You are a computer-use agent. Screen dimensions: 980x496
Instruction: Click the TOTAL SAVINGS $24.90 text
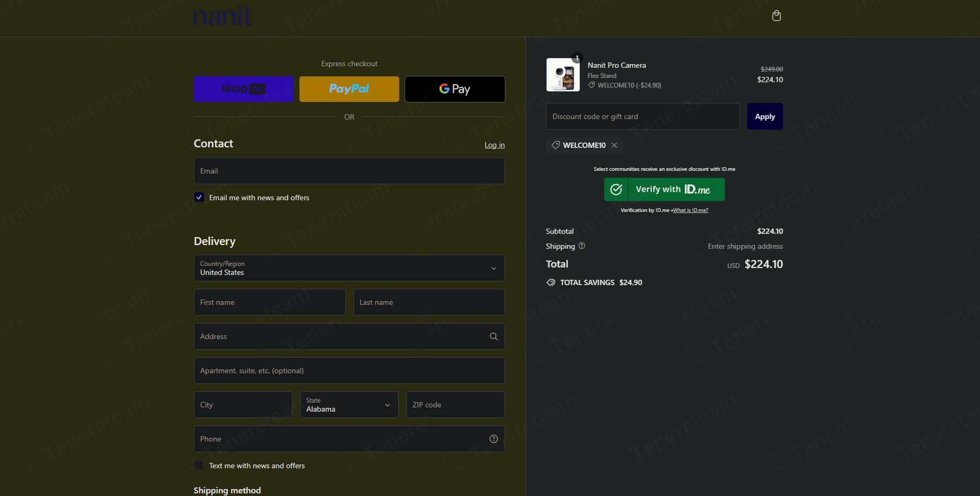601,282
